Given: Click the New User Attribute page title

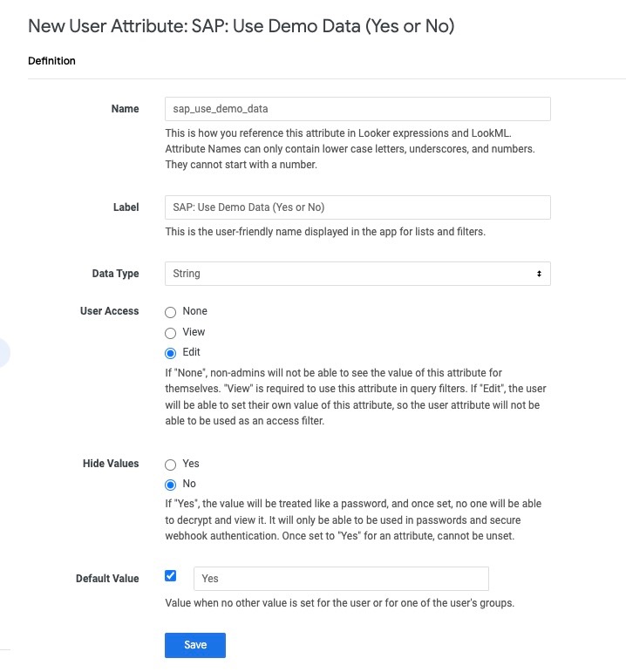Looking at the screenshot, I should click(x=241, y=26).
